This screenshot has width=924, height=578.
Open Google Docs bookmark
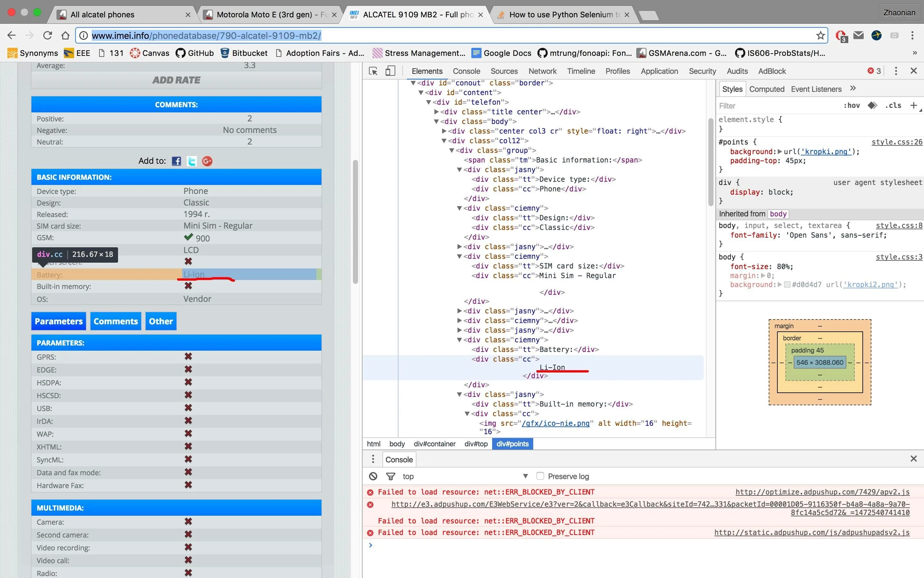click(x=501, y=53)
